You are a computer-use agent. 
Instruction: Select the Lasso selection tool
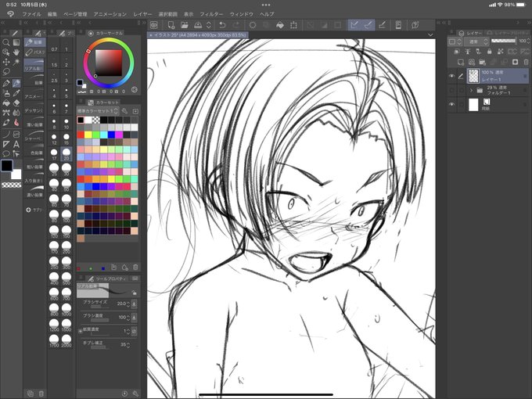5,72
